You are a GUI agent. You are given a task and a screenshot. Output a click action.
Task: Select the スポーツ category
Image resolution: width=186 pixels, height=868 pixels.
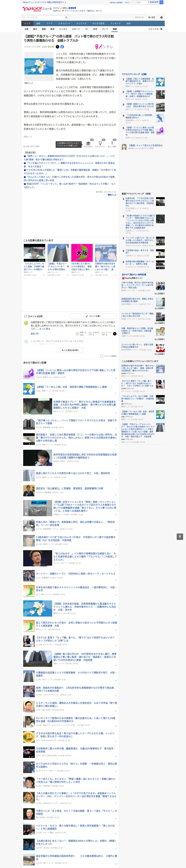click(x=76, y=29)
